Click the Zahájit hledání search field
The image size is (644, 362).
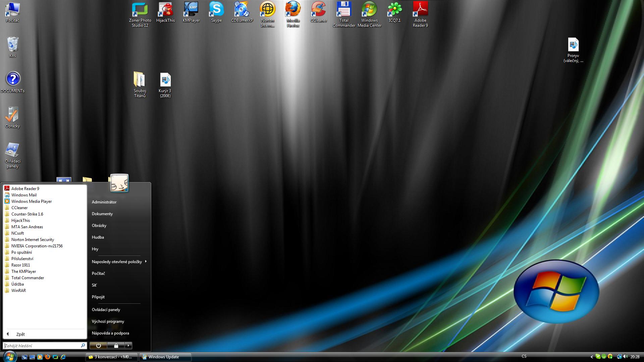coord(41,346)
